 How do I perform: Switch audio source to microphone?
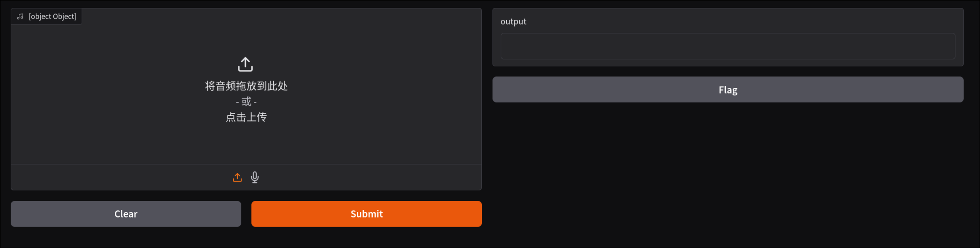coord(255,177)
